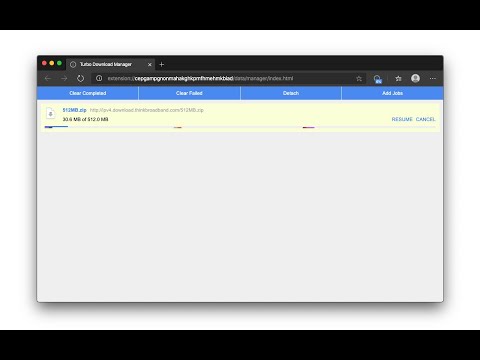Select the Turbo Download Manager tab

coord(110,64)
